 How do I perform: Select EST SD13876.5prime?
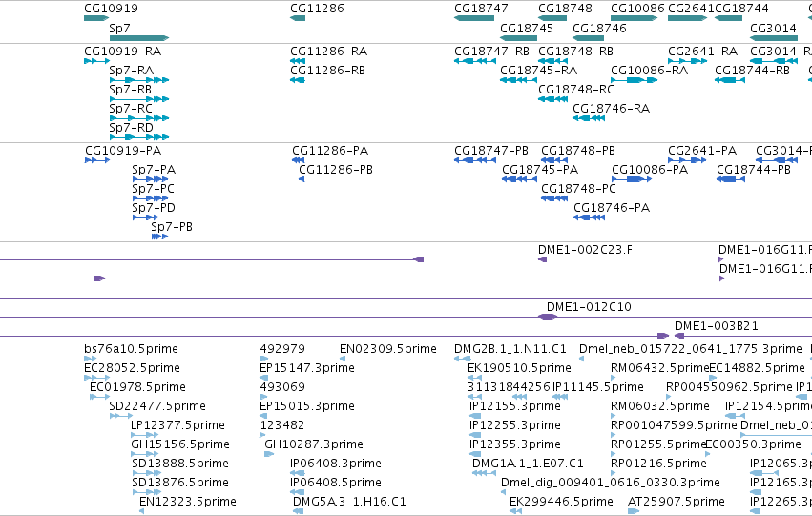click(180, 483)
